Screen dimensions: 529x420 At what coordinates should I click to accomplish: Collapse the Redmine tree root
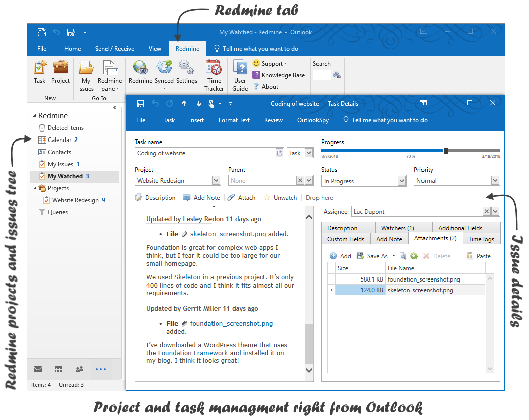pos(34,115)
